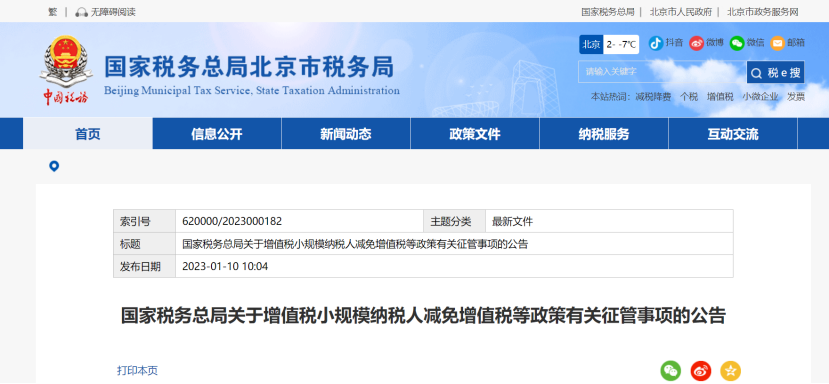The width and height of the screenshot is (829, 384).
Task: Click the headphone accessibility reading icon
Action: click(x=81, y=12)
